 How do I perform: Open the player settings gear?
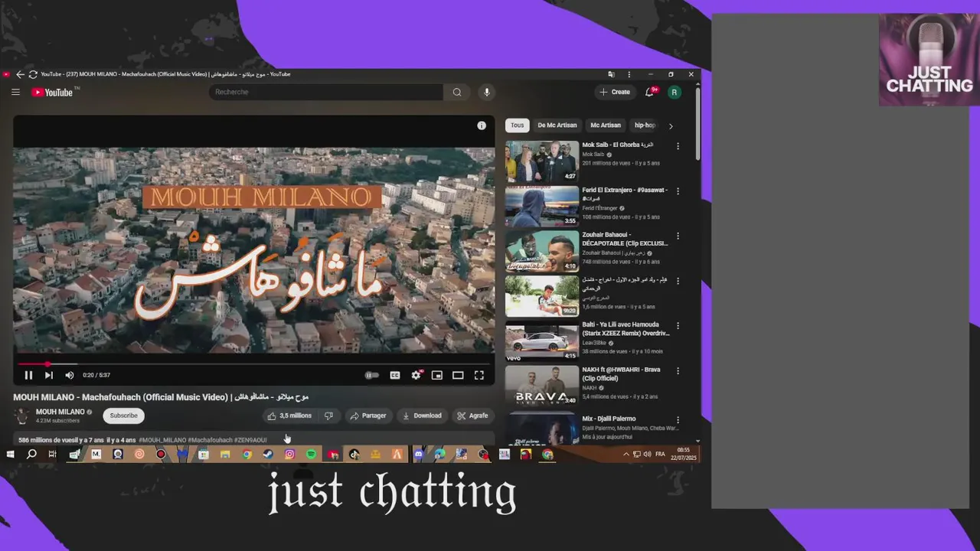coord(416,375)
